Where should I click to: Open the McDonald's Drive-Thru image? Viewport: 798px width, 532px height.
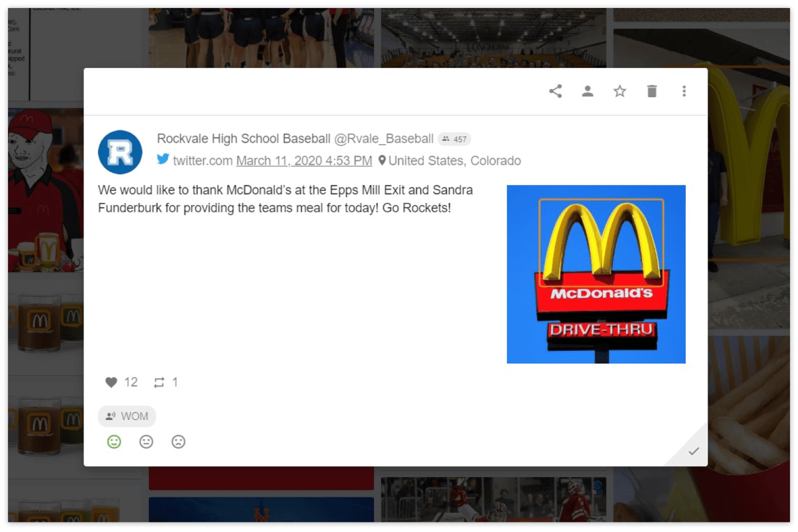[596, 274]
